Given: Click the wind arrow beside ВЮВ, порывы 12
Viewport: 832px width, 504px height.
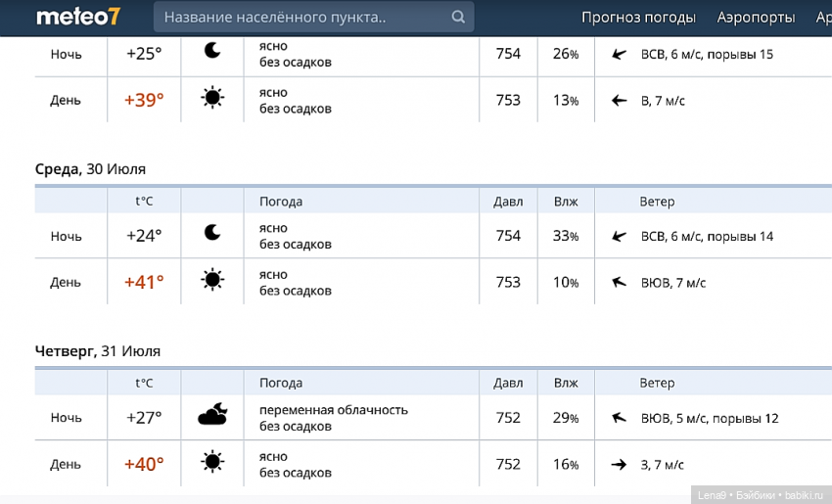Looking at the screenshot, I should pos(619,418).
